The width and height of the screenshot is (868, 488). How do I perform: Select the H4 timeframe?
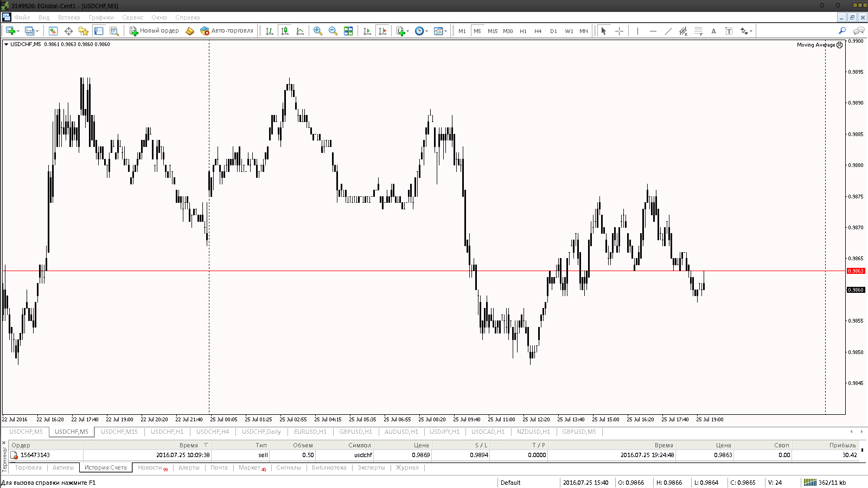tap(538, 31)
